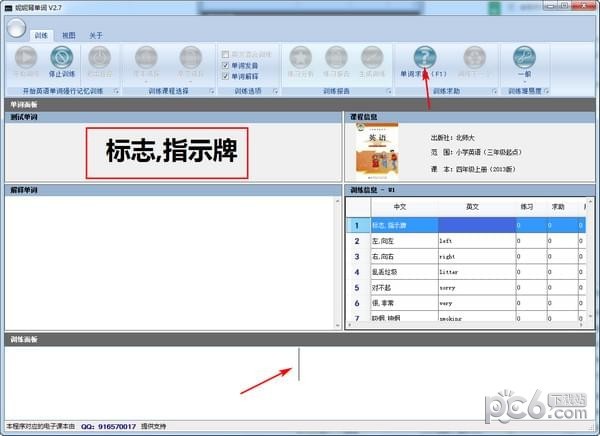Click the row number 7 header cell
Viewport: 600px width, 436px height.
[359, 317]
